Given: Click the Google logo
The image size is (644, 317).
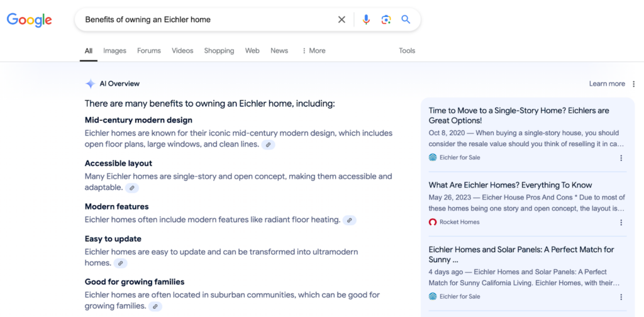Looking at the screenshot, I should point(29,20).
